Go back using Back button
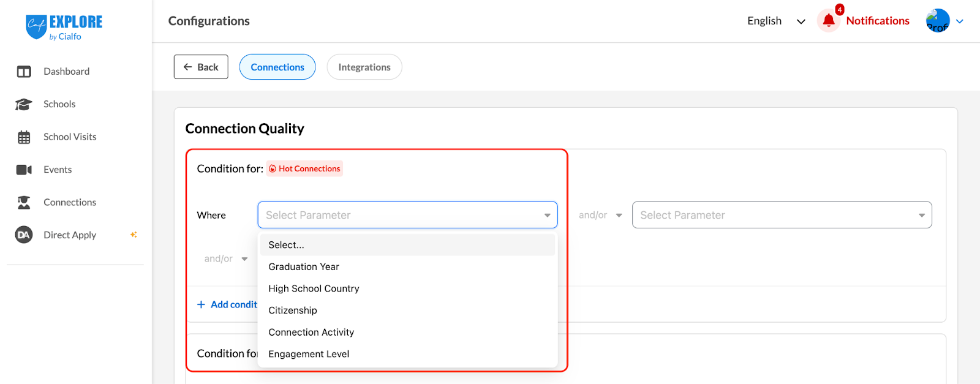980x384 pixels. coord(201,67)
